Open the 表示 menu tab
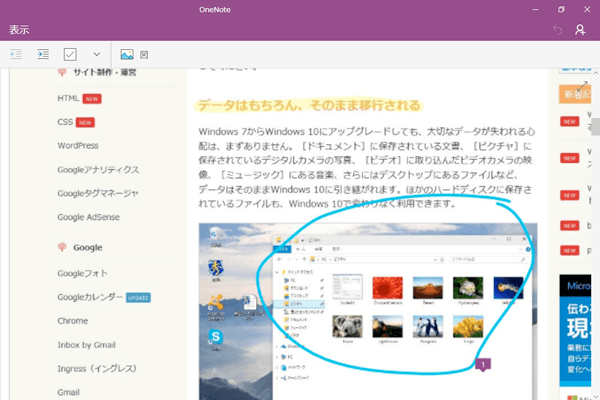This screenshot has height=400, width=600. 19,30
